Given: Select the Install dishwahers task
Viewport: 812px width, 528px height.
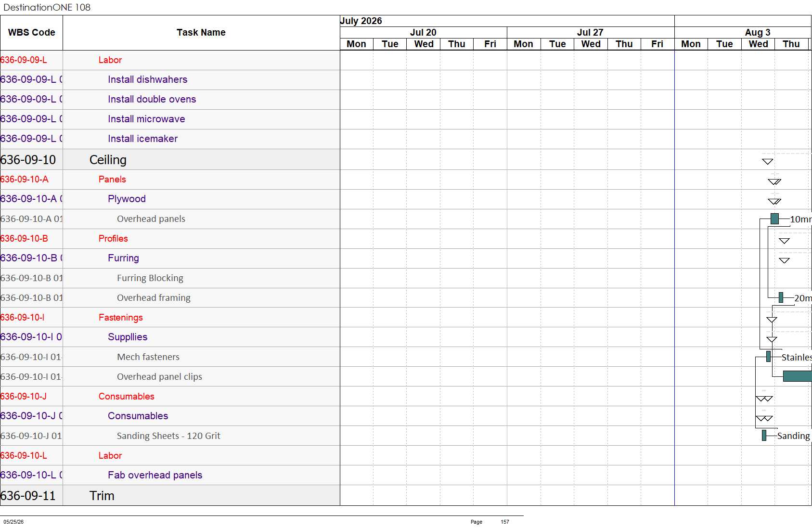Looking at the screenshot, I should [x=170, y=80].
